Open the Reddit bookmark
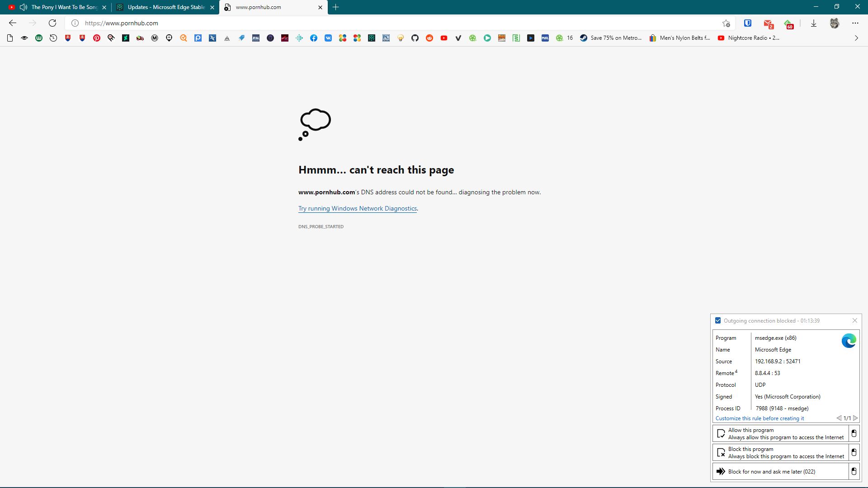 point(429,38)
